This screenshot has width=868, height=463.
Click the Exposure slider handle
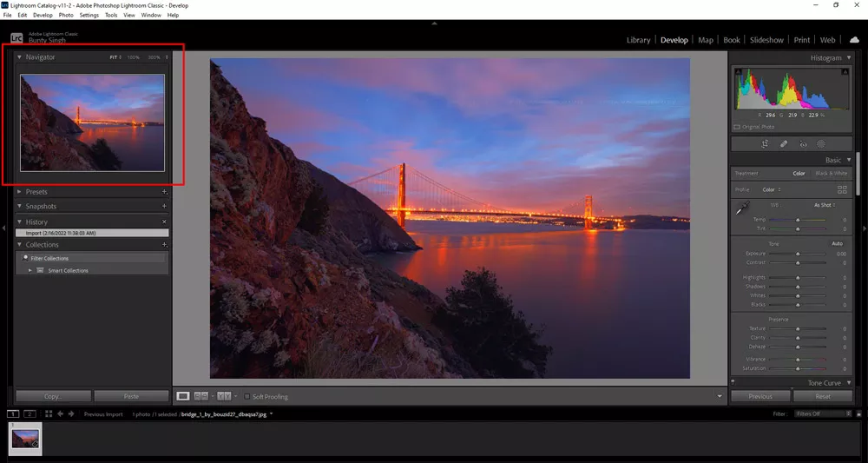click(x=798, y=254)
